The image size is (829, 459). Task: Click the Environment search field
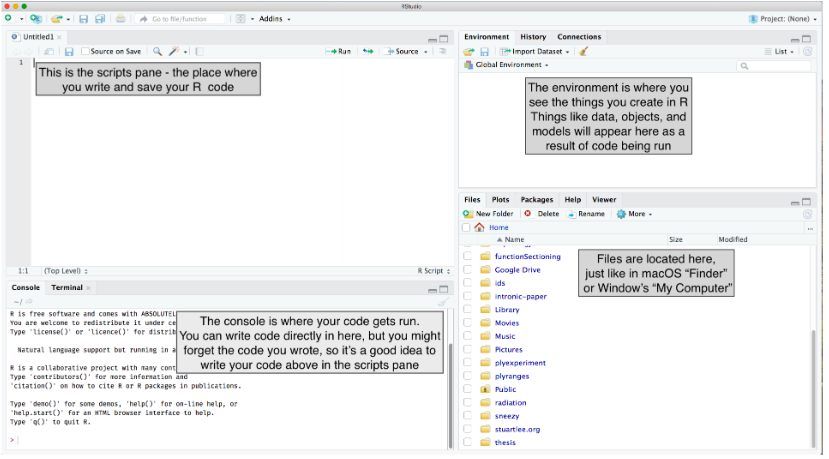tap(773, 66)
